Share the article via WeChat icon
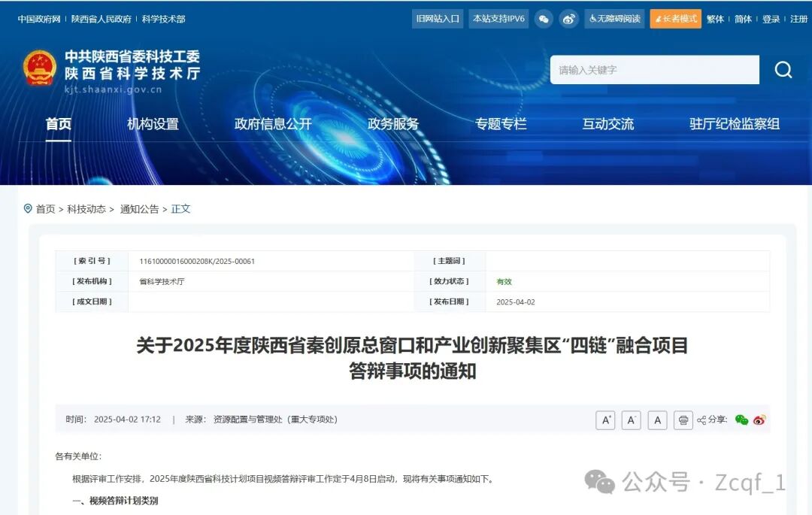The width and height of the screenshot is (812, 515). 742,420
